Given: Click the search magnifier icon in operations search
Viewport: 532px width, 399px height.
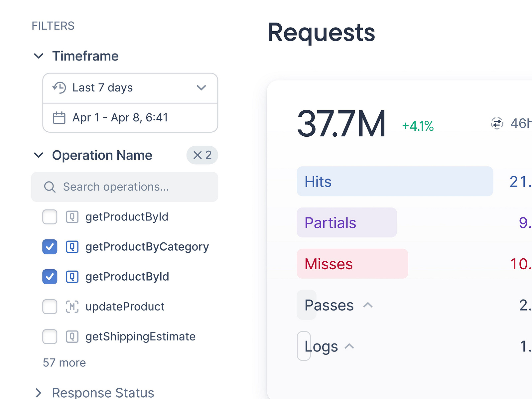Looking at the screenshot, I should [50, 187].
